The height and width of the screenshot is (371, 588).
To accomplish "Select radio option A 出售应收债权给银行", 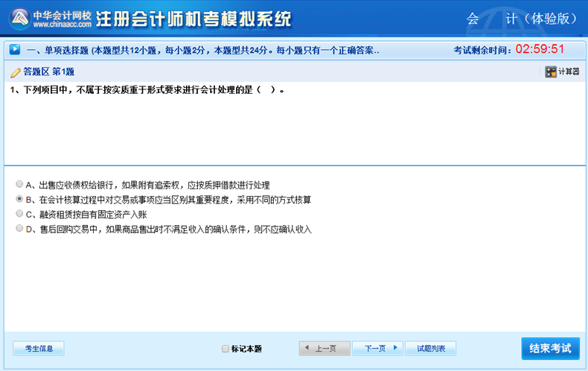I will [x=19, y=184].
